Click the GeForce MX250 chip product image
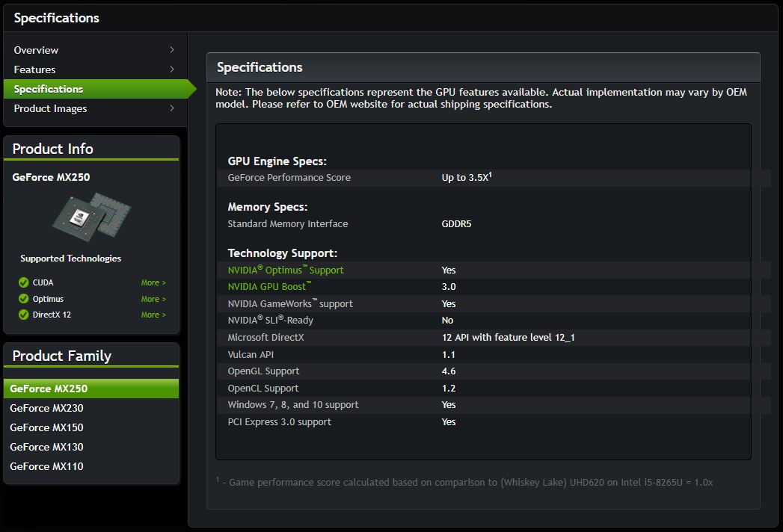This screenshot has height=532, width=783. point(92,217)
